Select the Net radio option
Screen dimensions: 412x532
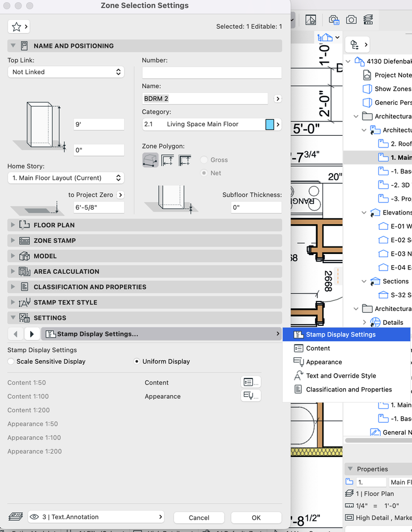tap(204, 173)
